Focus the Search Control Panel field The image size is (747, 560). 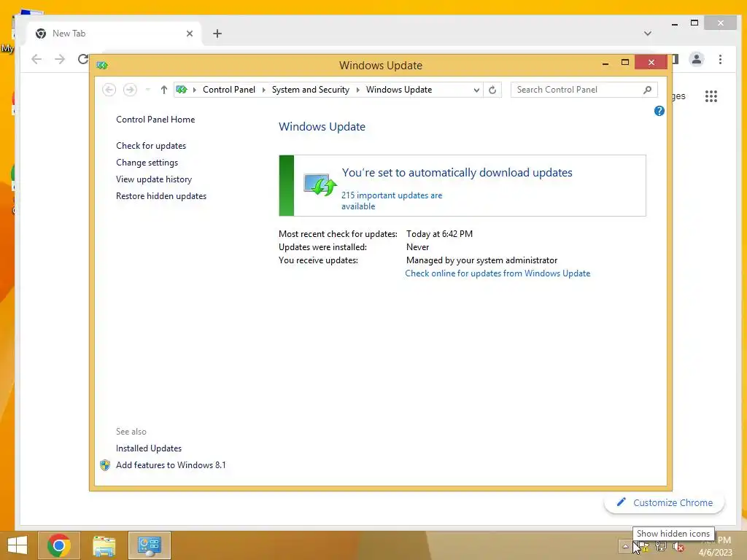point(584,90)
